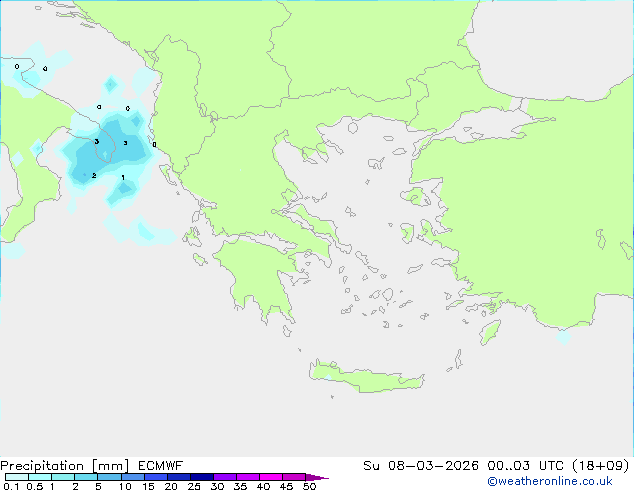
Task: Click the map precipitation value '2'
Action: tap(94, 175)
